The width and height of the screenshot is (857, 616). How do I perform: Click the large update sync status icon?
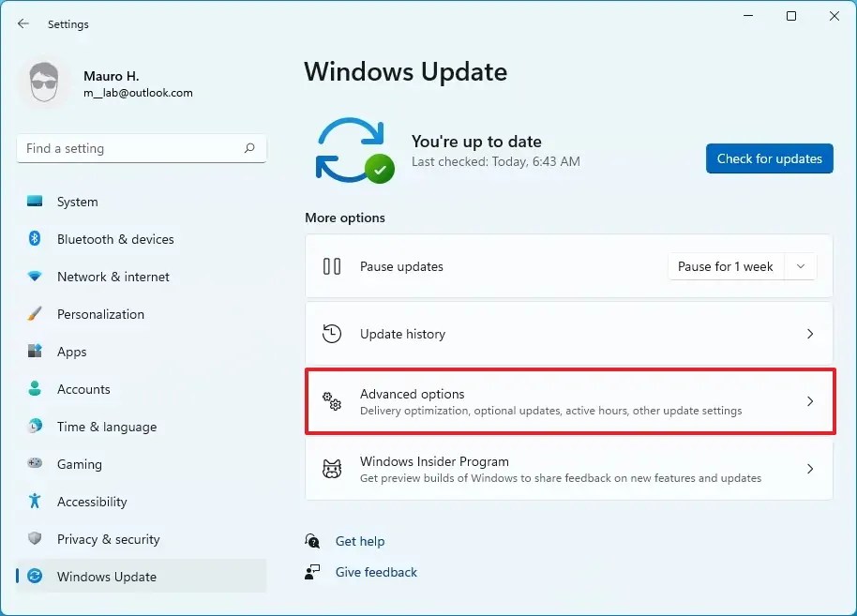354,150
